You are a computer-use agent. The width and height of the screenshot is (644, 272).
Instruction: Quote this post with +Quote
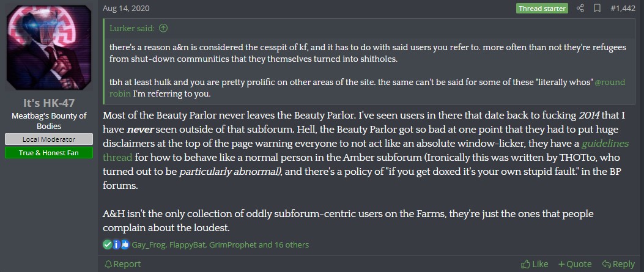[575, 264]
